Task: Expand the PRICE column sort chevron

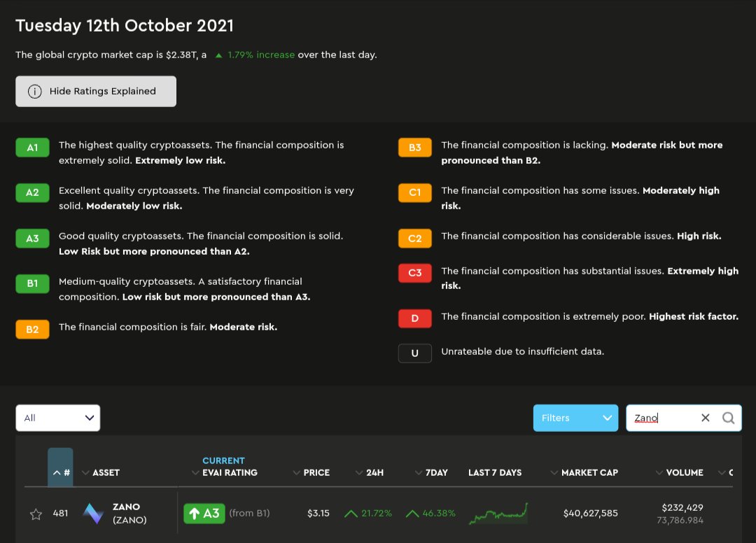Action: pyautogui.click(x=296, y=472)
